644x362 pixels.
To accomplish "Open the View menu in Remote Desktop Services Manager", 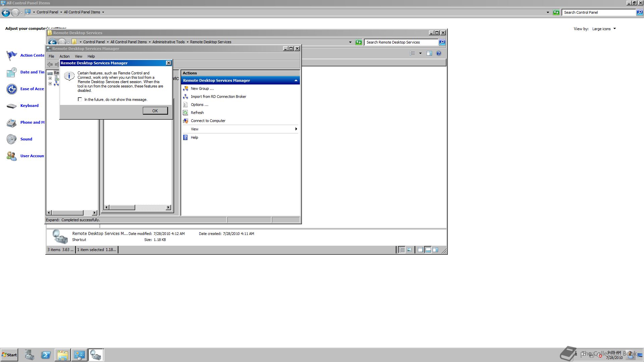I will (78, 56).
